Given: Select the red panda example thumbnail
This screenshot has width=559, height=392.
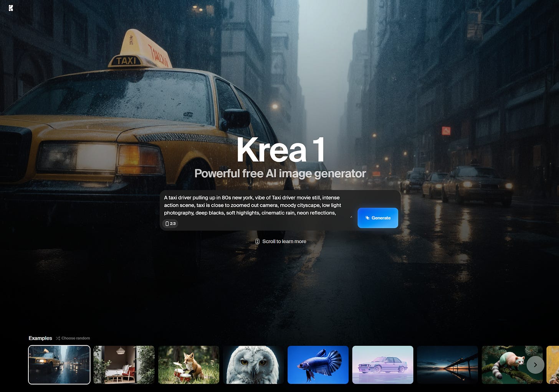Looking at the screenshot, I should point(512,365).
